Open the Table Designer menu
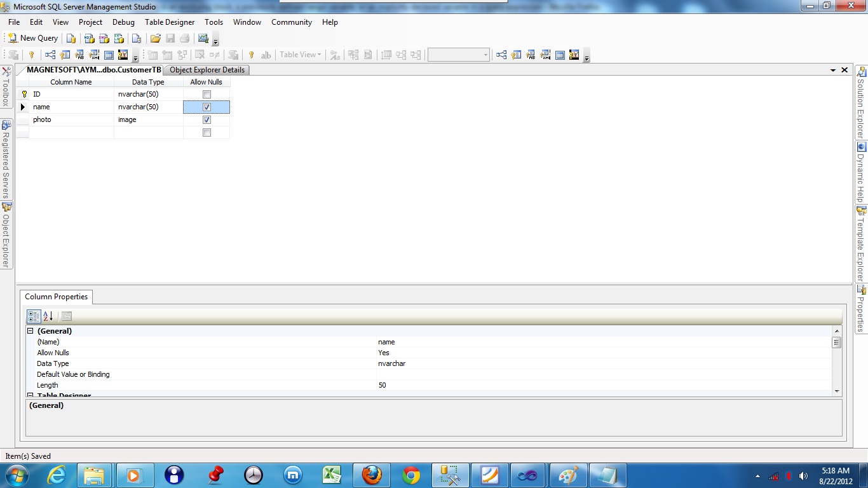 click(170, 22)
